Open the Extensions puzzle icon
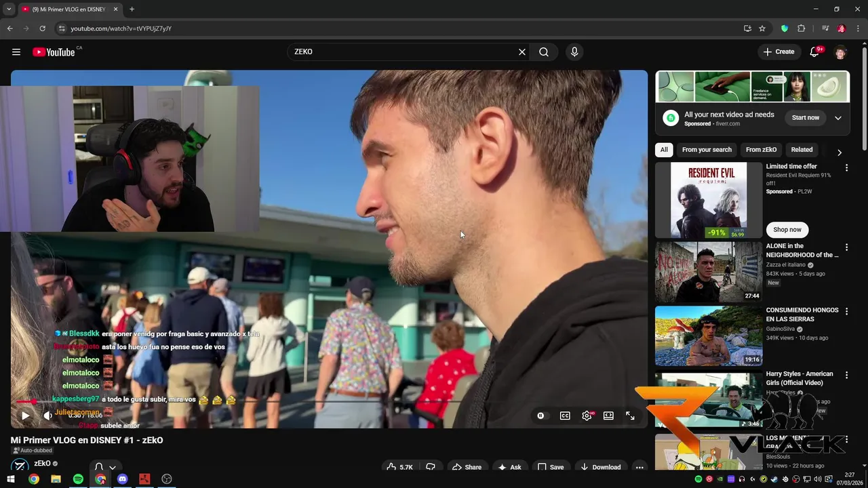The height and width of the screenshot is (488, 868). (801, 28)
